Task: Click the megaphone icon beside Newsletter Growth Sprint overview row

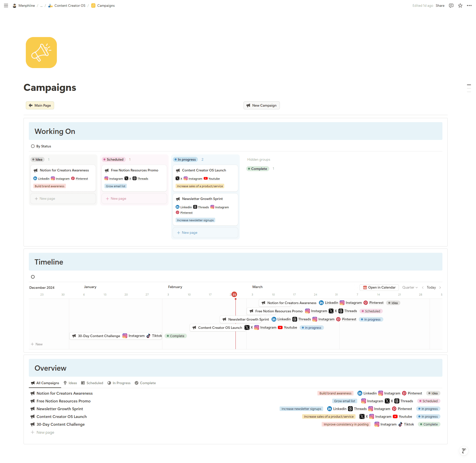Action: pyautogui.click(x=33, y=409)
